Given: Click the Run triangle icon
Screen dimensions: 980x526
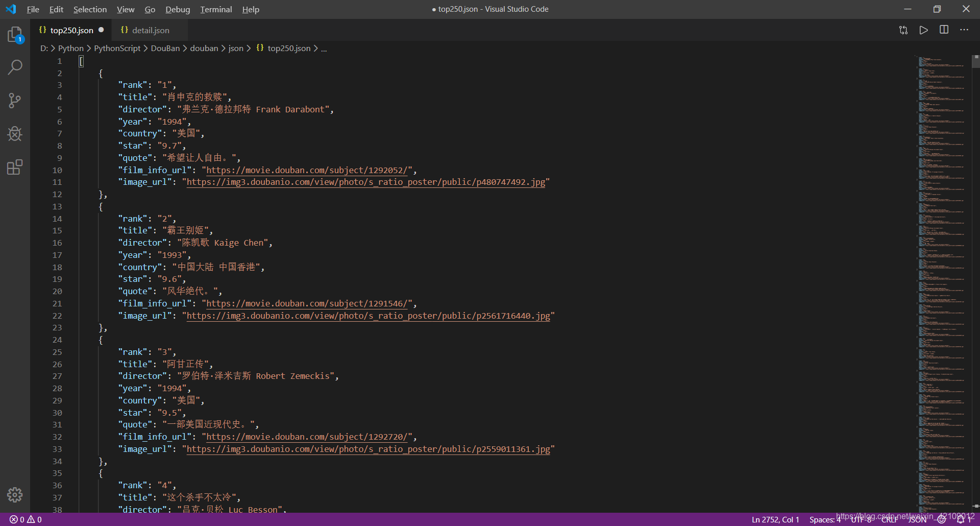Looking at the screenshot, I should coord(924,30).
